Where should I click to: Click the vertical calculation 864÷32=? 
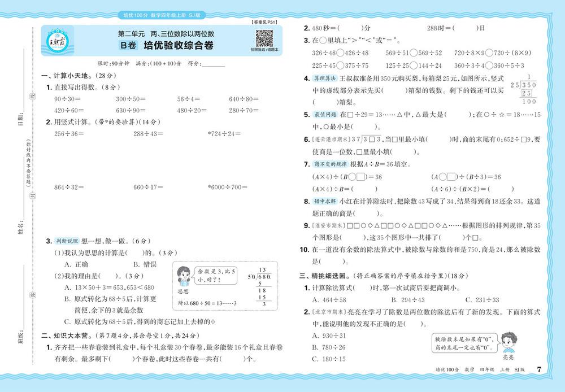[69, 187]
